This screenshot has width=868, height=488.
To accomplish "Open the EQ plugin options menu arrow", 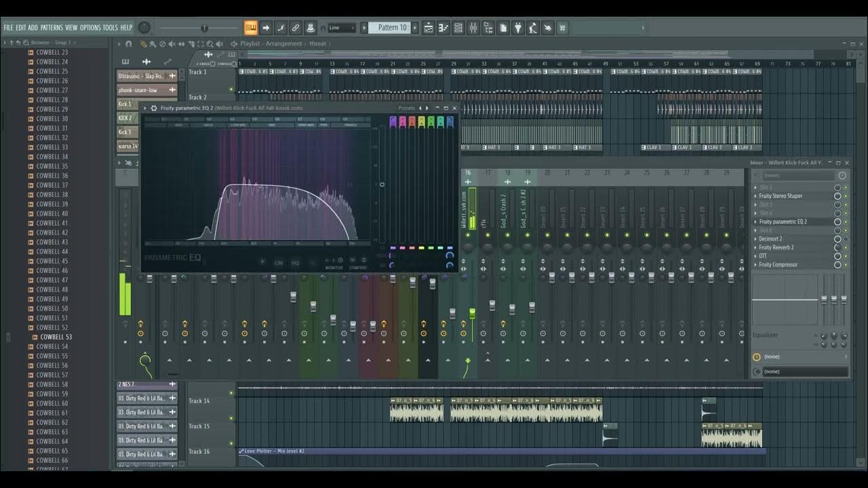I will click(145, 108).
